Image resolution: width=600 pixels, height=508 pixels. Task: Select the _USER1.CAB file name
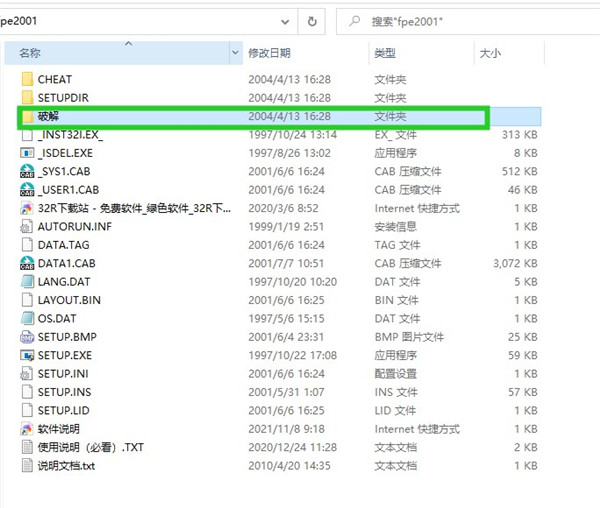[x=68, y=190]
